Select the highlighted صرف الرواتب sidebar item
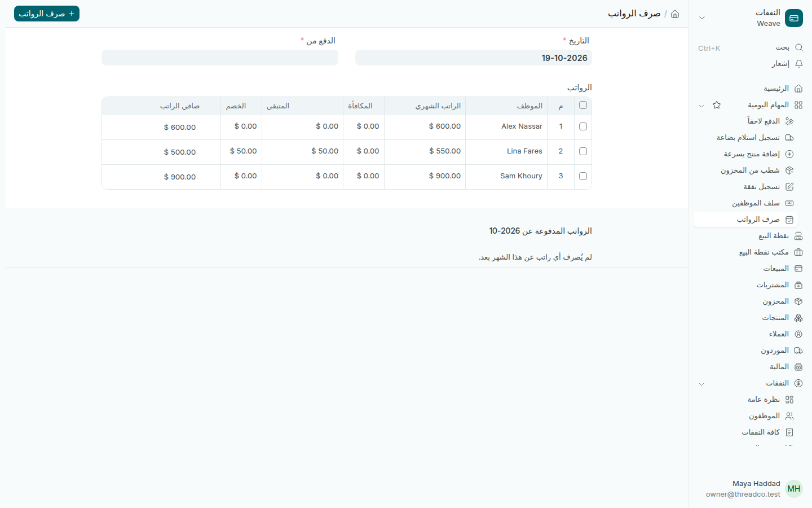The image size is (812, 508). pyautogui.click(x=746, y=220)
